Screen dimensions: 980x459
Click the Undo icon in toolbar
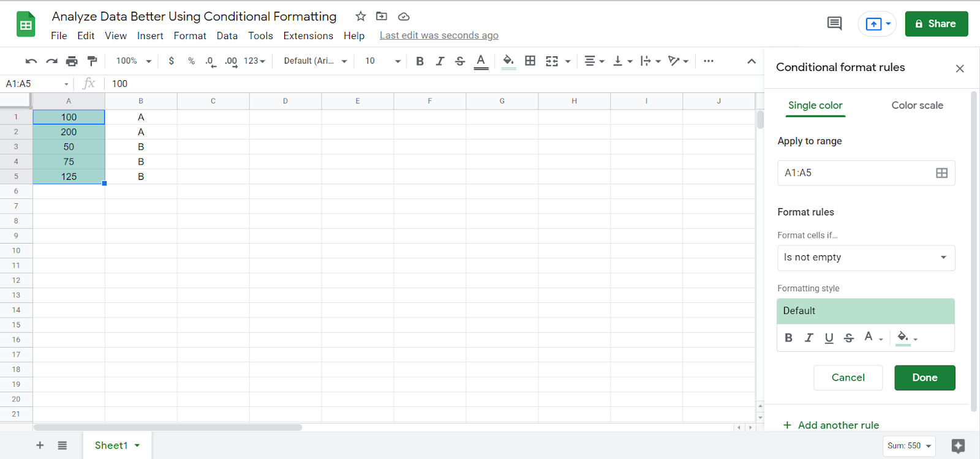click(31, 61)
